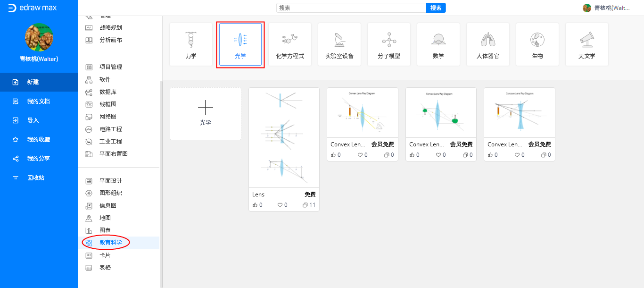The width and height of the screenshot is (644, 288).
Task: Click the search text input field
Action: click(x=351, y=8)
